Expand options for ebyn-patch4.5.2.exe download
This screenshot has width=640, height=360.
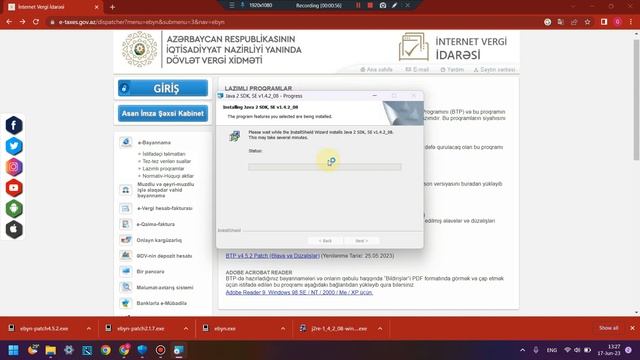click(89, 329)
